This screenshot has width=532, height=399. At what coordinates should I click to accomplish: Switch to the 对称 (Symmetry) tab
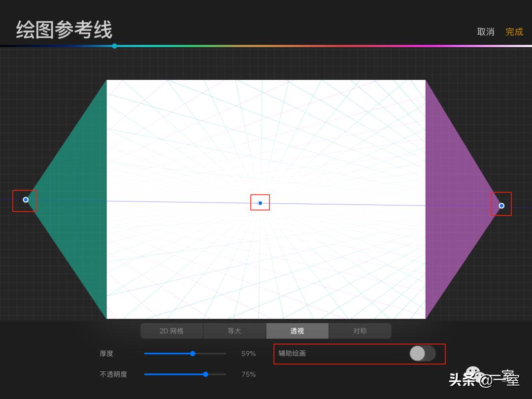[x=360, y=331]
